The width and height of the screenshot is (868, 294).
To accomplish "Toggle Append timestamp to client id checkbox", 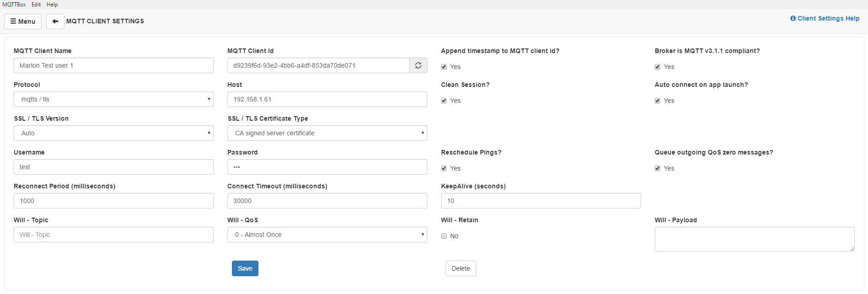I will click(x=444, y=67).
